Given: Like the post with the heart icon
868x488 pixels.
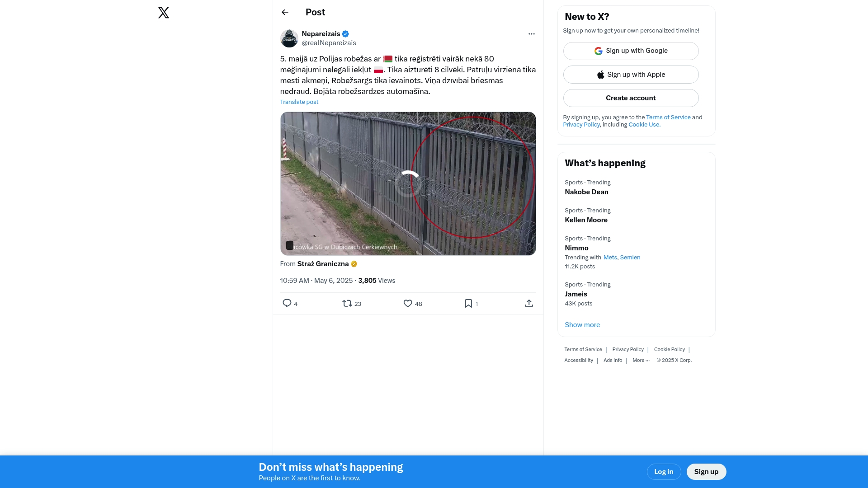Looking at the screenshot, I should click(x=408, y=303).
